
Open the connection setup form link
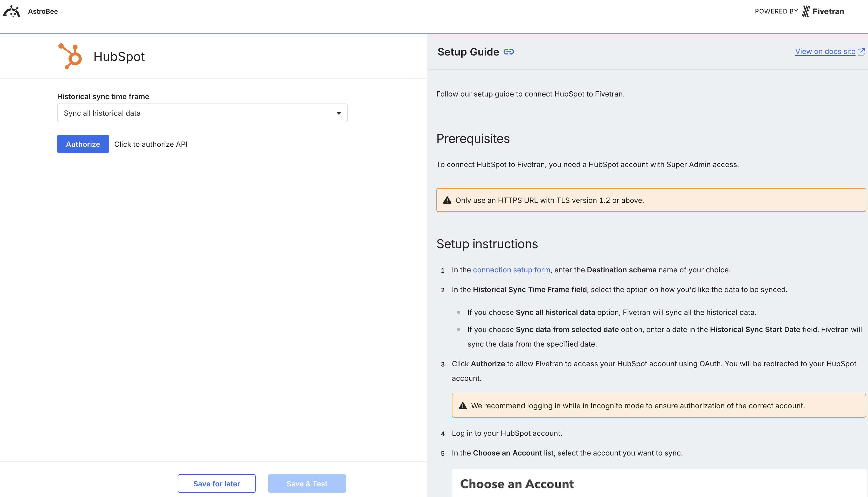(x=512, y=270)
